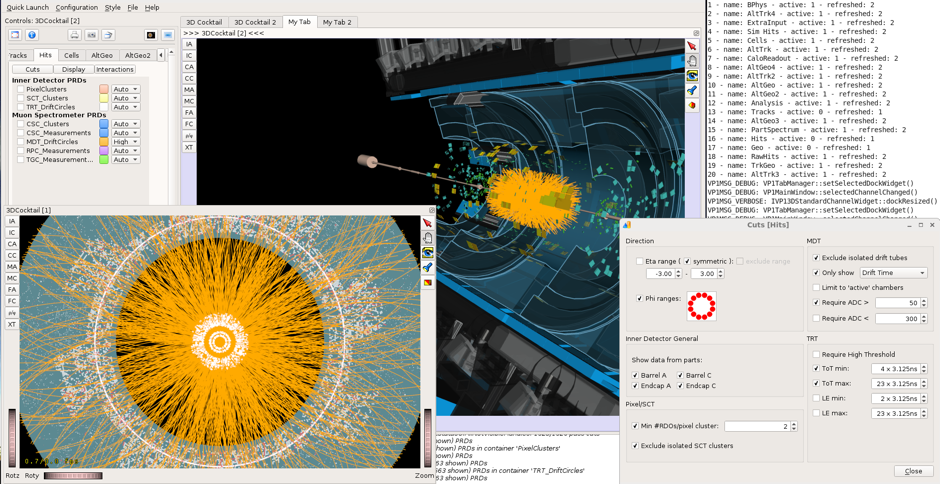Click the IA view button in 3DCocktail [2]
The width and height of the screenshot is (940, 484).
click(189, 44)
